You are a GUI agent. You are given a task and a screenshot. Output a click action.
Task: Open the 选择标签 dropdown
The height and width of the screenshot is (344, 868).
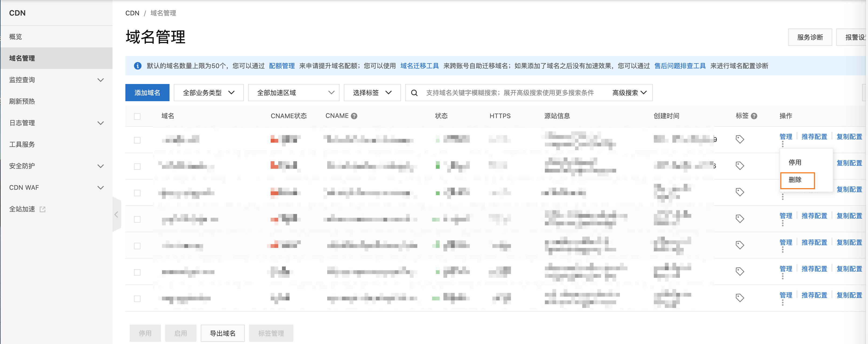pyautogui.click(x=372, y=93)
